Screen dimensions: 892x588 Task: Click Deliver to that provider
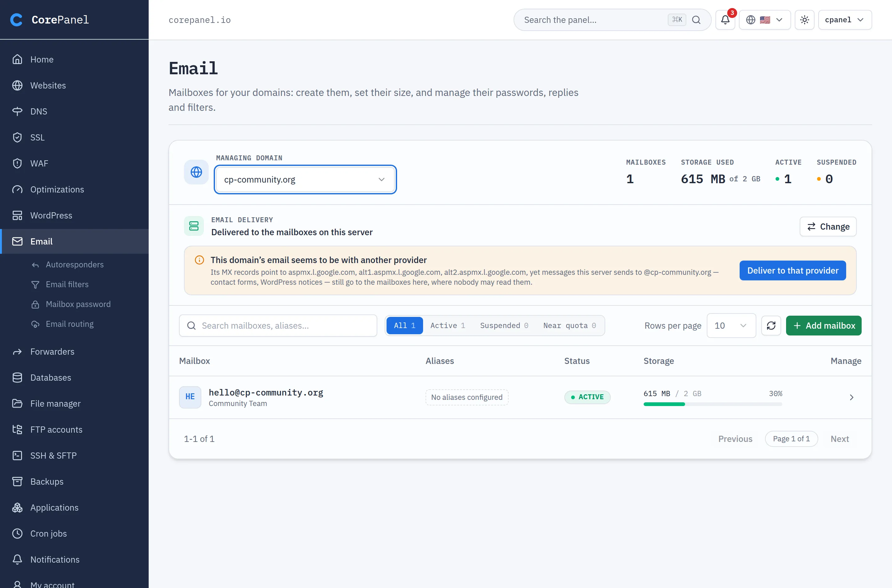(792, 270)
